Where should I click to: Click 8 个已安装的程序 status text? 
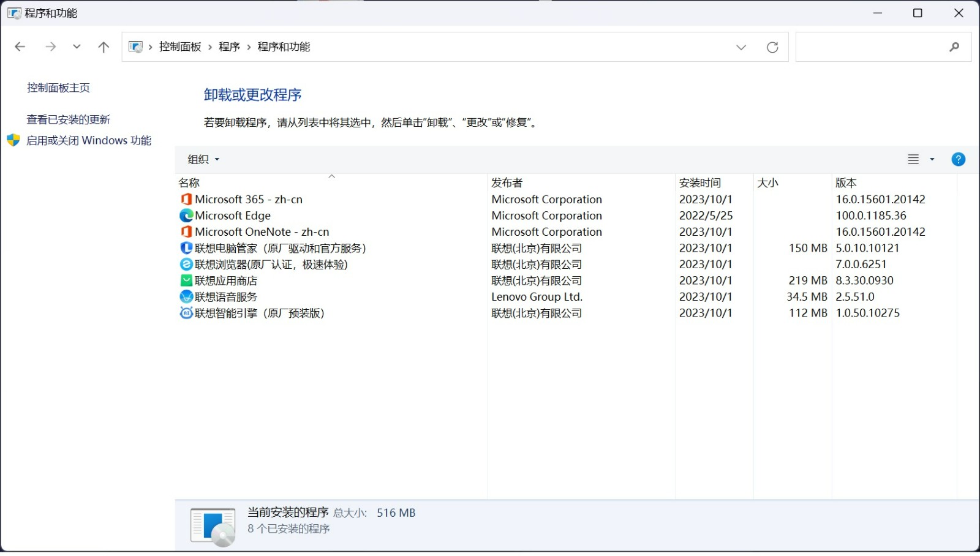[288, 528]
